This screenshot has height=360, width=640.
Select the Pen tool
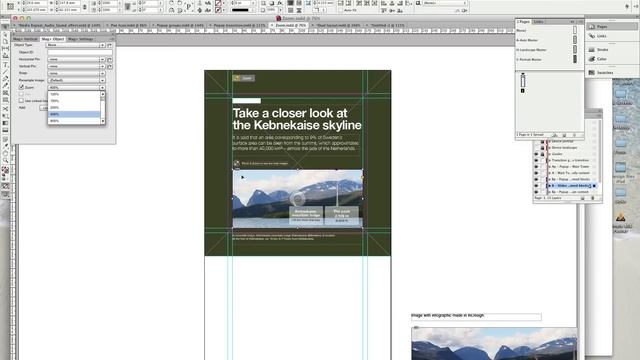coord(5,78)
